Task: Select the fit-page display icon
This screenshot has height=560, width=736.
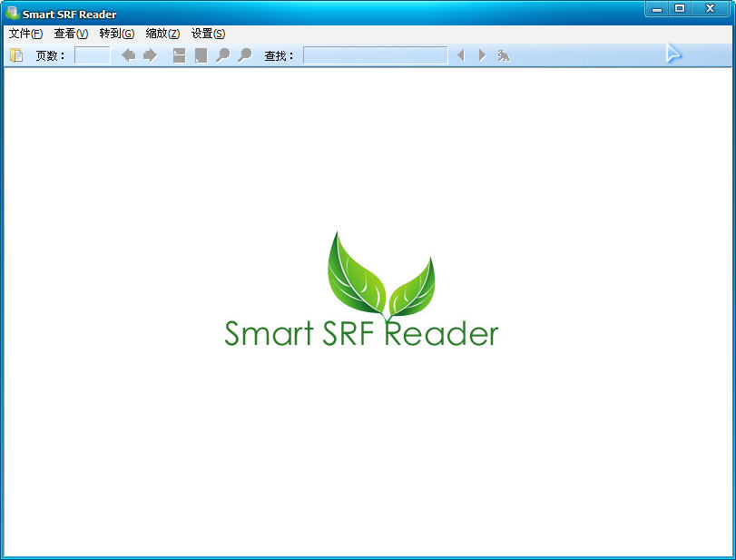Action: point(200,54)
